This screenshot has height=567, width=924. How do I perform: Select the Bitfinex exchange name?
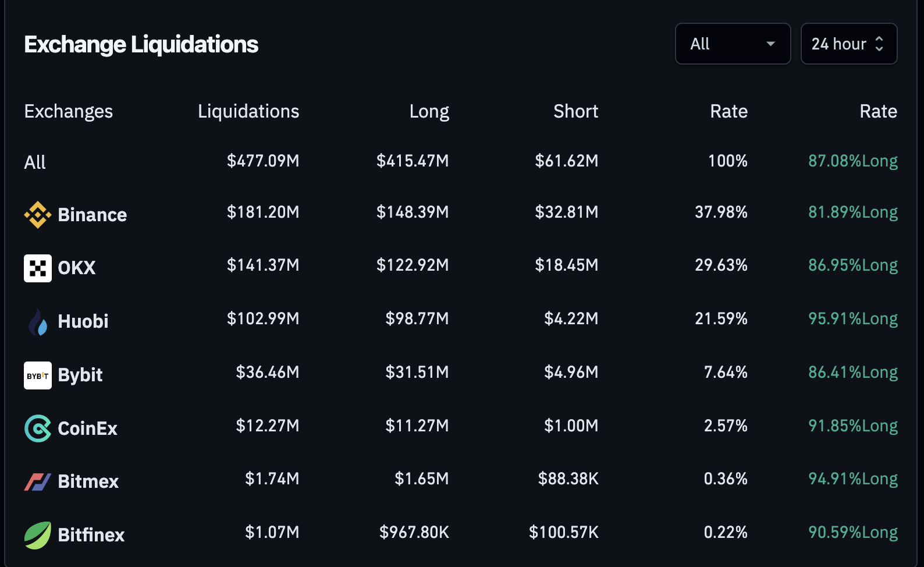91,535
